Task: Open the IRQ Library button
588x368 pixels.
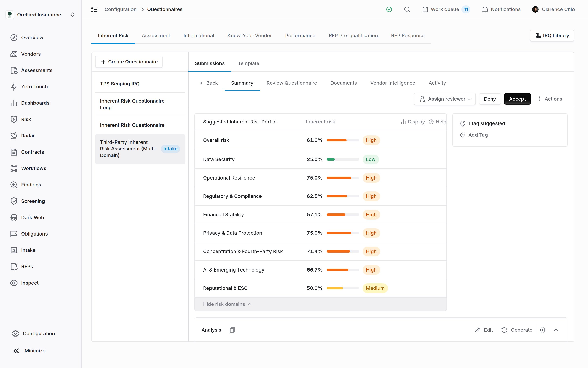Action: point(552,36)
